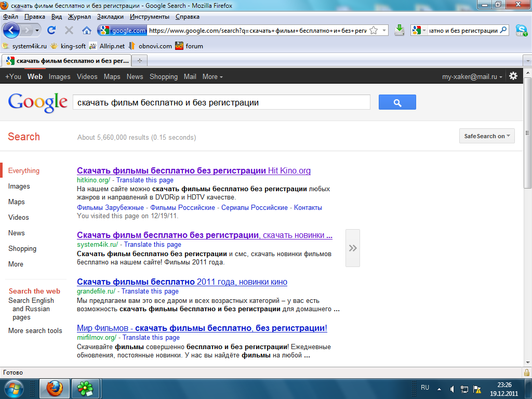Open the Мир Фильмов result link
This screenshot has width=532, height=399.
pyautogui.click(x=202, y=328)
